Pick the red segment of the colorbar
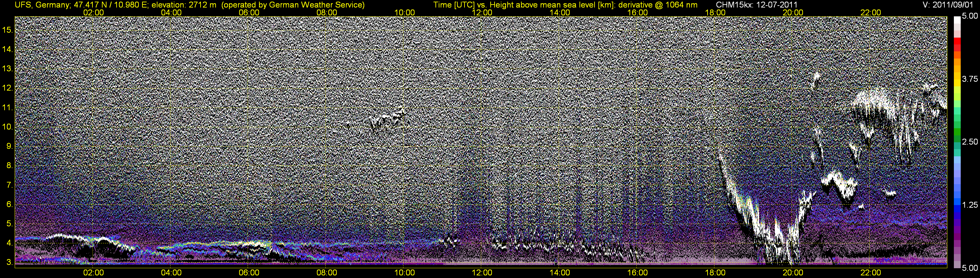This screenshot has width=980, height=278. (957, 41)
